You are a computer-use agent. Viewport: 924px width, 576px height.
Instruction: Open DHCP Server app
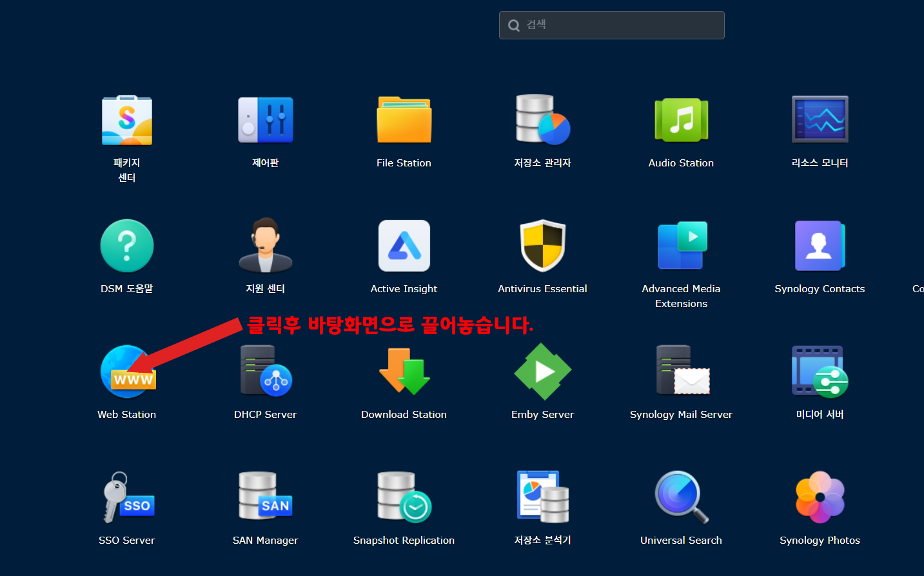tap(266, 371)
